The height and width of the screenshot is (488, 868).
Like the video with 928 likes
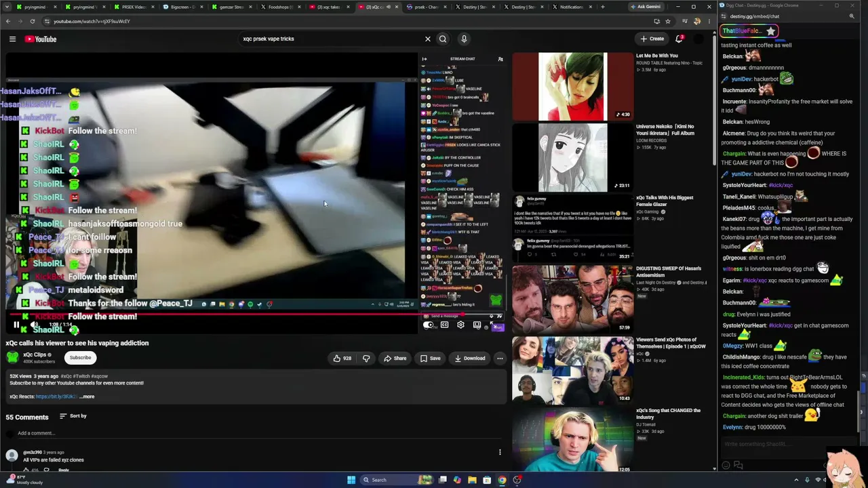coord(342,358)
